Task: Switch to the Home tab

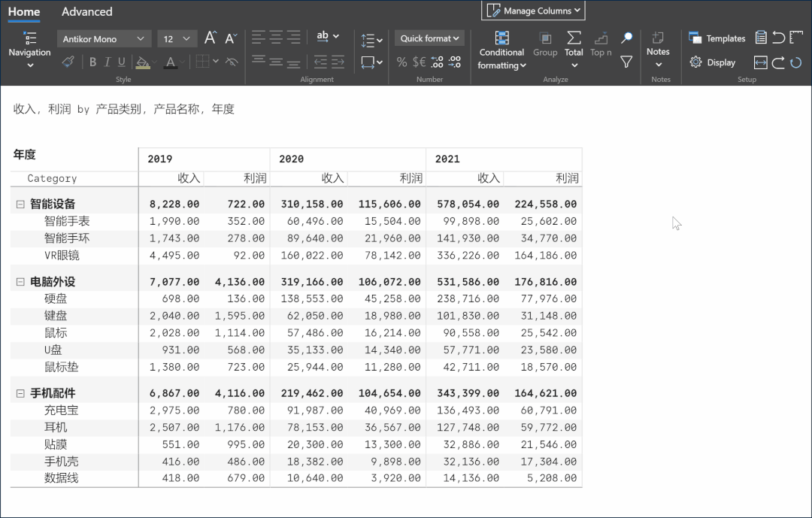Action: (24, 11)
